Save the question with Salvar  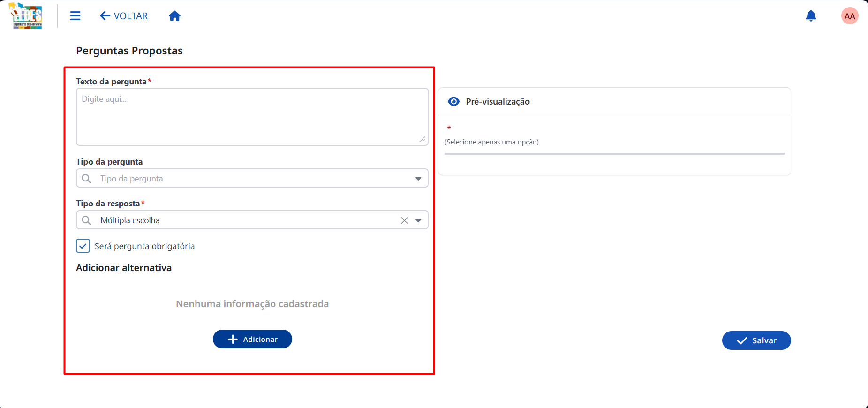tap(756, 340)
